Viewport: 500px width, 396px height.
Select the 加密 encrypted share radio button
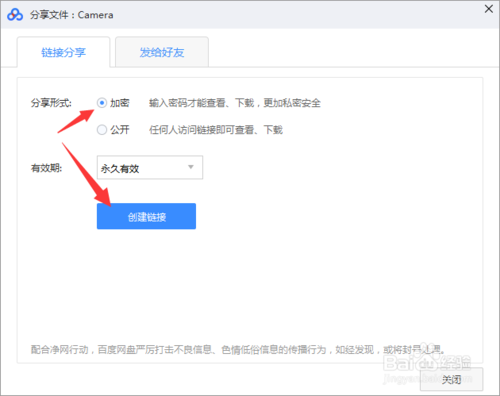tap(102, 103)
